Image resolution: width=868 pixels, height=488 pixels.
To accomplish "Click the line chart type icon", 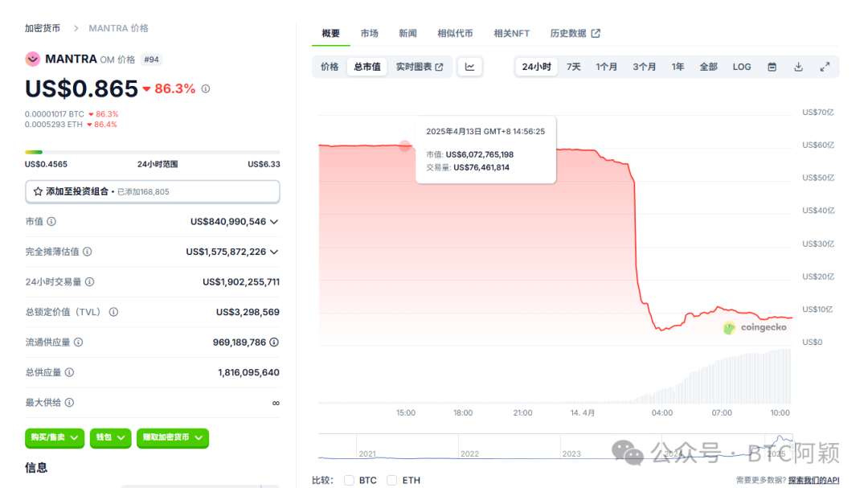I will 469,67.
